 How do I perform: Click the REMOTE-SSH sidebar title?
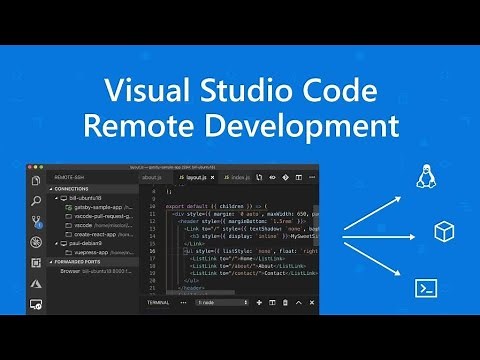point(69,177)
